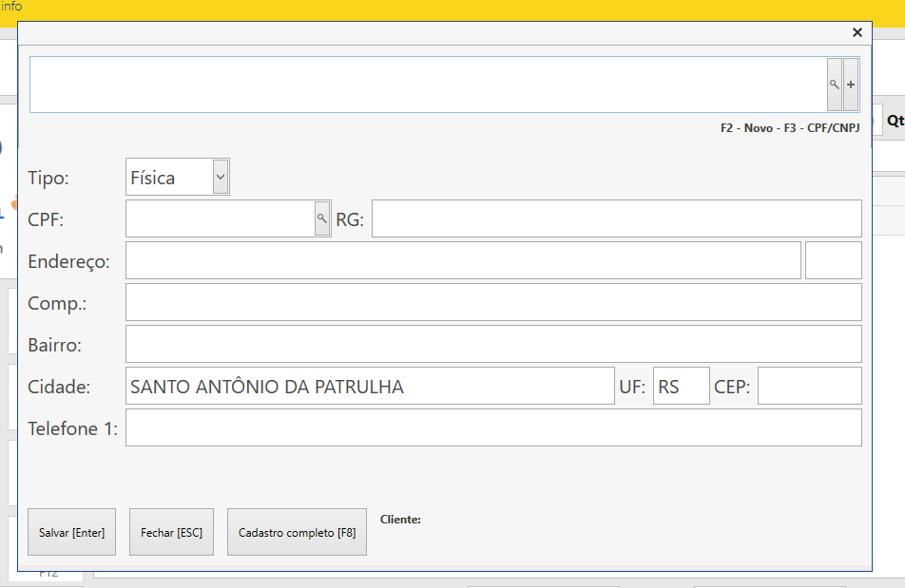Viewport: 905px width, 588px height.
Task: Focus the CEP input field
Action: pos(809,386)
